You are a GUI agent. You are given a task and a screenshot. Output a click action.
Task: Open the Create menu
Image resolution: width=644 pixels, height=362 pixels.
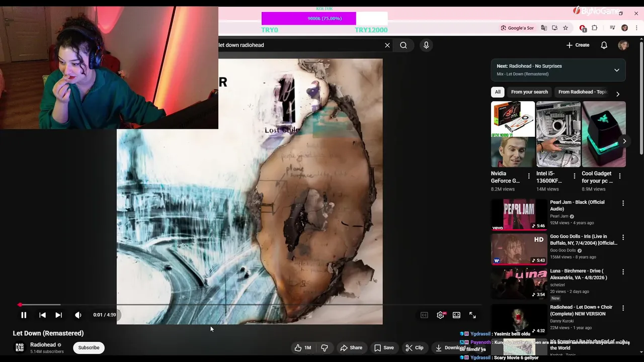click(578, 45)
